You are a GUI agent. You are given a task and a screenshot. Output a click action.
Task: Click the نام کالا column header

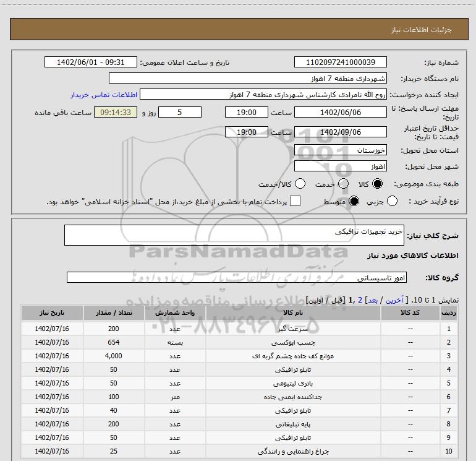[293, 312]
